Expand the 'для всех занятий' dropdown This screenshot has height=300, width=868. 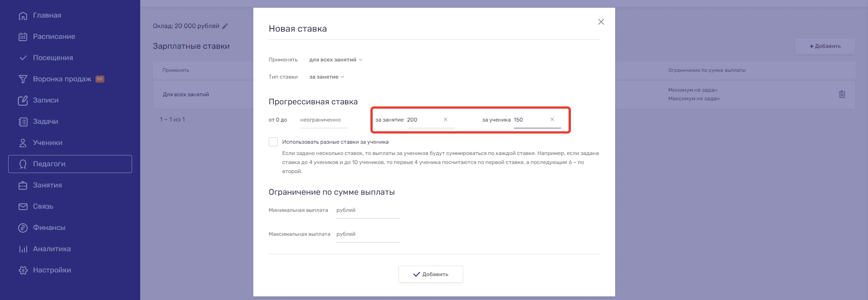(x=336, y=60)
